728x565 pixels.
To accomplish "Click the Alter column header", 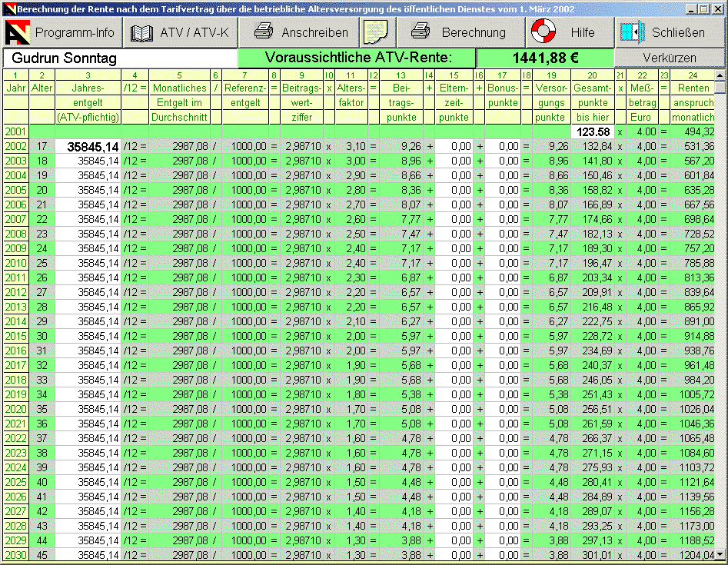I will [x=42, y=88].
